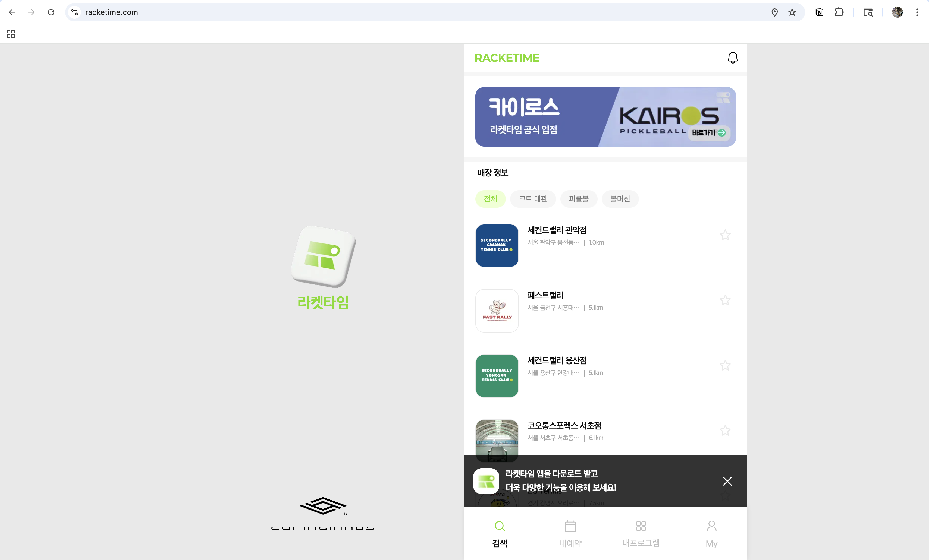The height and width of the screenshot is (560, 929).
Task: Open the tab search icon in toolbar
Action: click(x=868, y=12)
